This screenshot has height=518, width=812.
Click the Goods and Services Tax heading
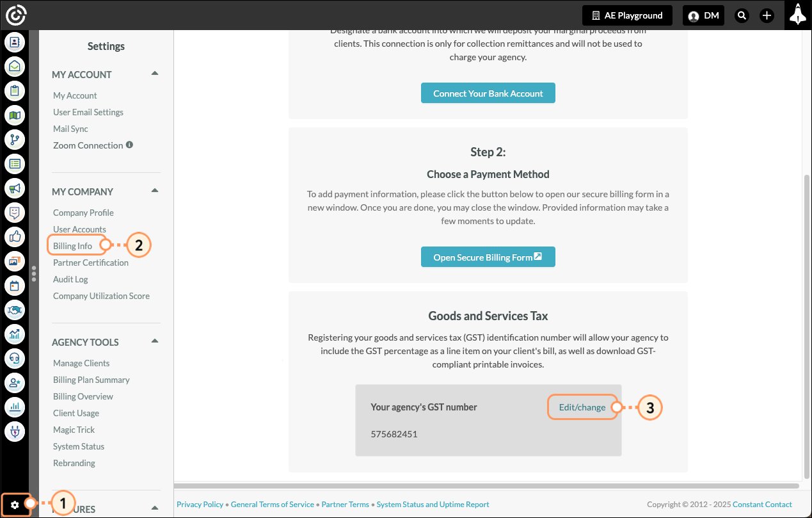point(488,316)
